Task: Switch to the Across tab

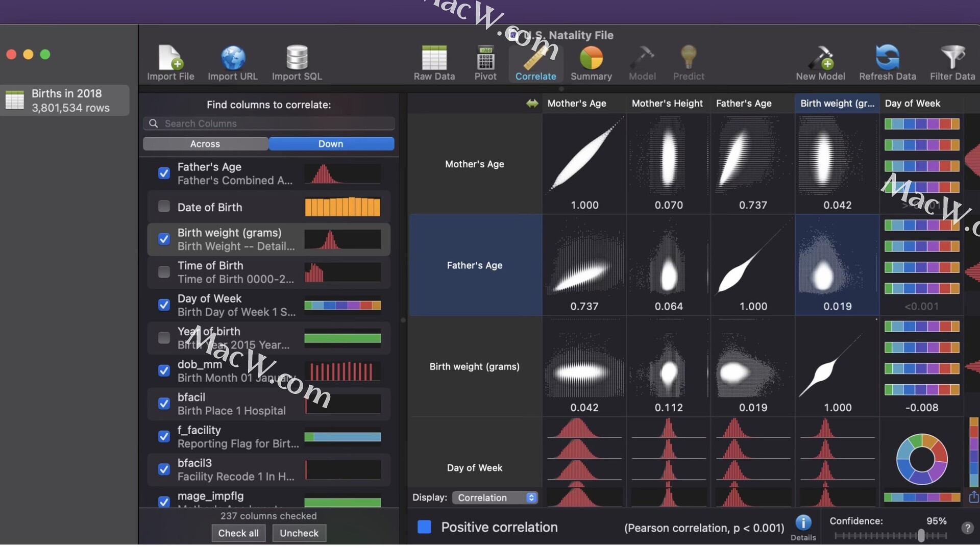Action: point(205,144)
